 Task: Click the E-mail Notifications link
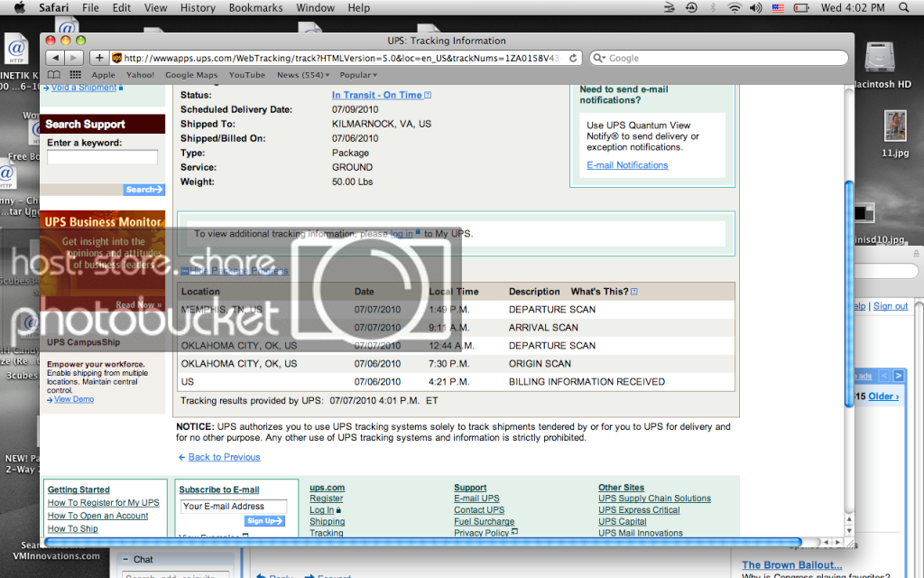(627, 165)
